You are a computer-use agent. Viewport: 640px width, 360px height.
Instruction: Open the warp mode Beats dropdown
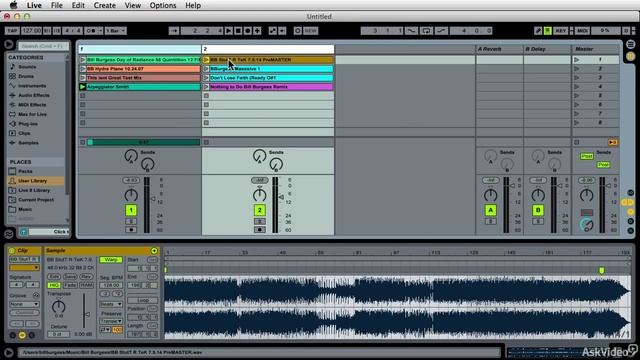click(111, 304)
